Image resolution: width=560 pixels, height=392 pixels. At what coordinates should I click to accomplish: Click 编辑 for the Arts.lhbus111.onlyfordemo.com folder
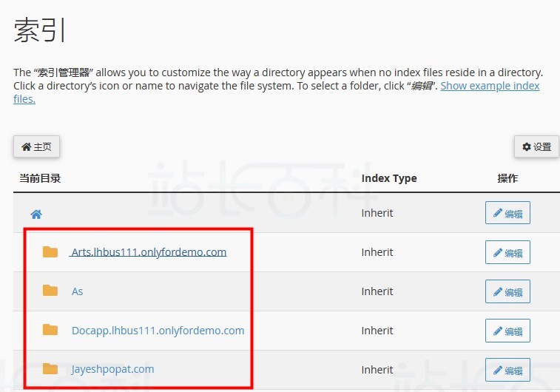(507, 252)
